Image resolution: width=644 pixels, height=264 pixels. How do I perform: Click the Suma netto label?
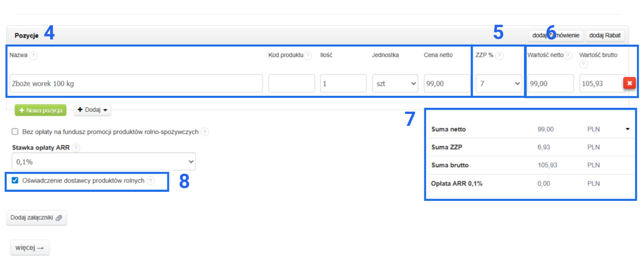448,129
